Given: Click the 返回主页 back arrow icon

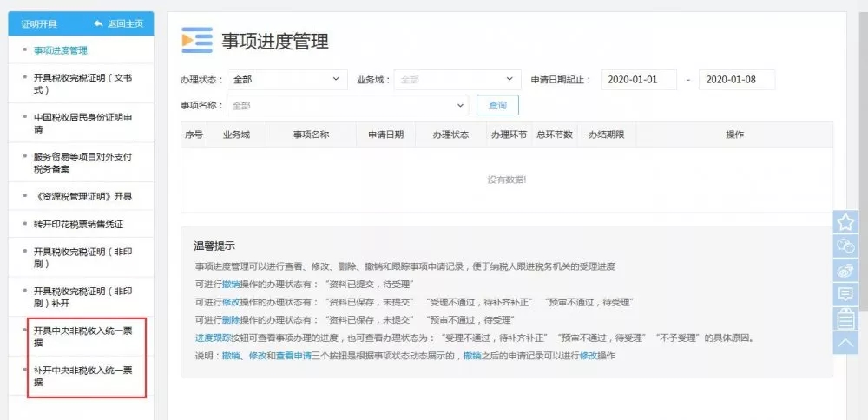Looking at the screenshot, I should (x=98, y=23).
